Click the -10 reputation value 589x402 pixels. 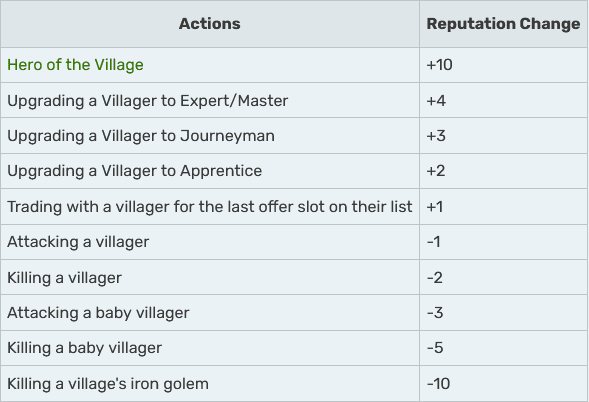point(438,384)
